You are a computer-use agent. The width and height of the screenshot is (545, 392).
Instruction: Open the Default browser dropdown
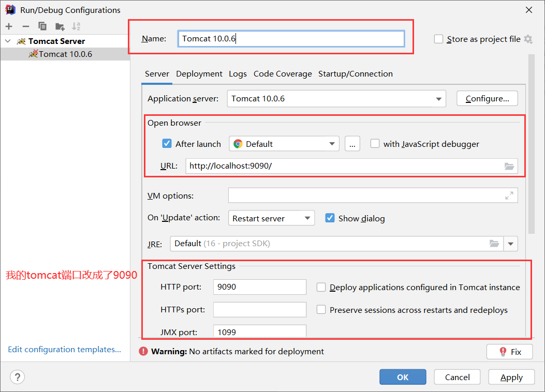(x=284, y=143)
